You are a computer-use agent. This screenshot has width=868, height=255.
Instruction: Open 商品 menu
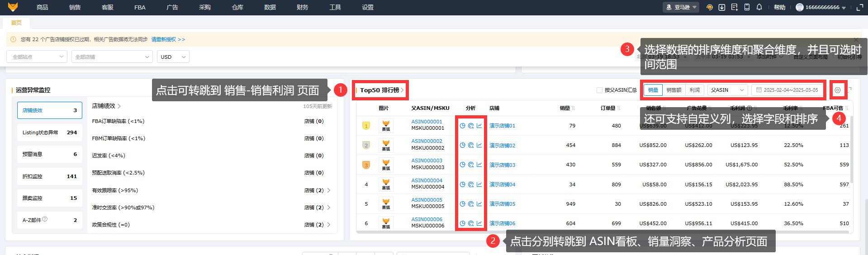(42, 7)
